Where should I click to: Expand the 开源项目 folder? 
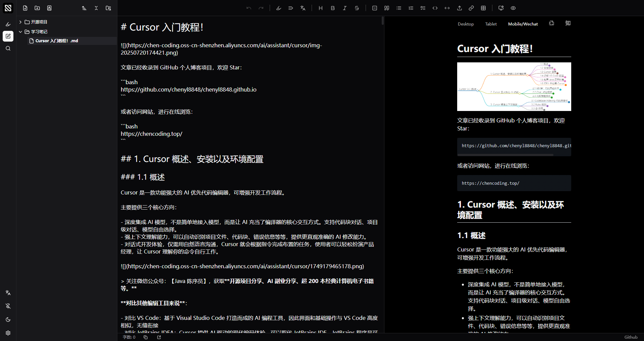pos(20,22)
